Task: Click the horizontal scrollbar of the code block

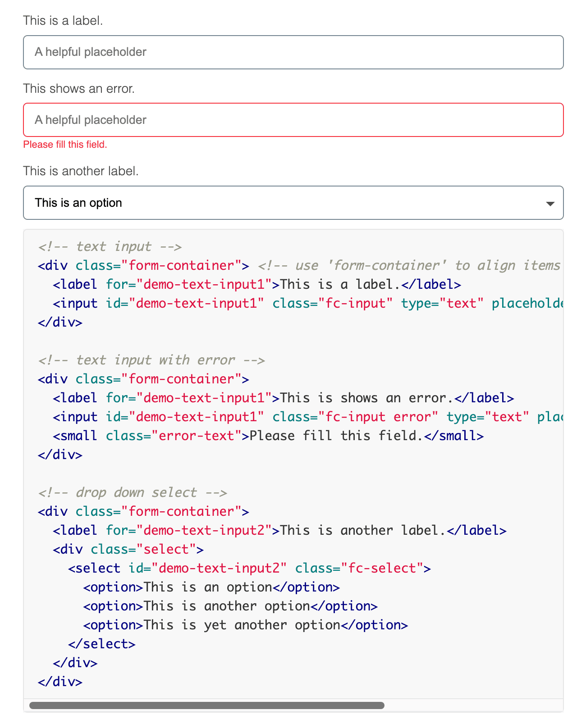Action: tap(207, 705)
